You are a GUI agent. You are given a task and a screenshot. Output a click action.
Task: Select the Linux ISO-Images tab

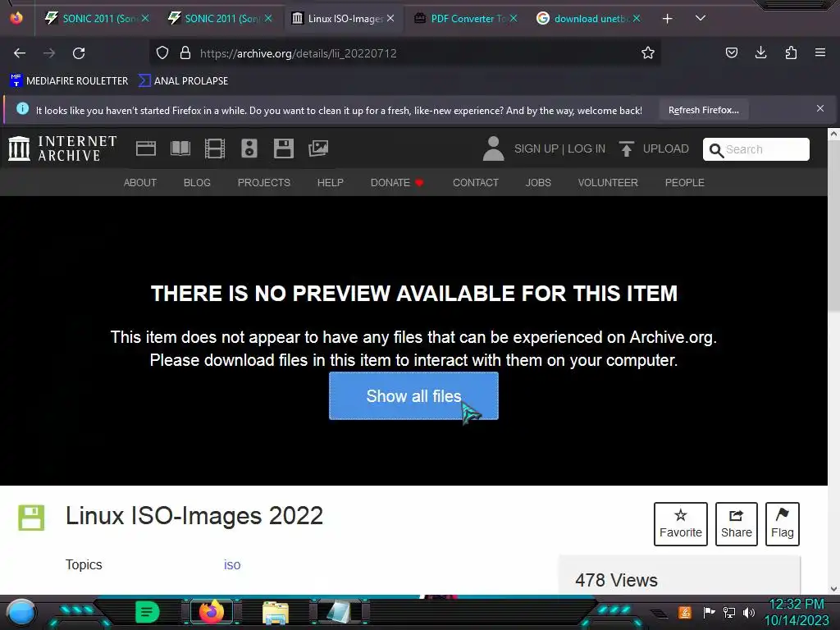pos(343,19)
